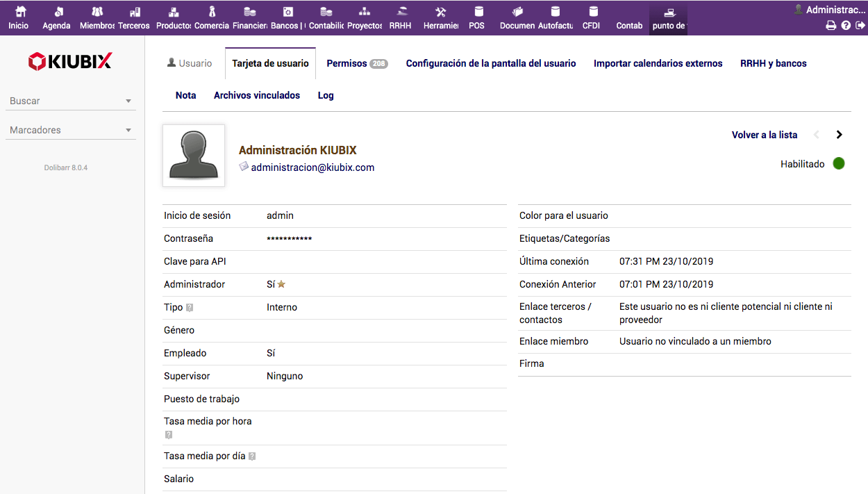The height and width of the screenshot is (494, 868).
Task: Click the Herramientas tools icon
Action: 440,13
